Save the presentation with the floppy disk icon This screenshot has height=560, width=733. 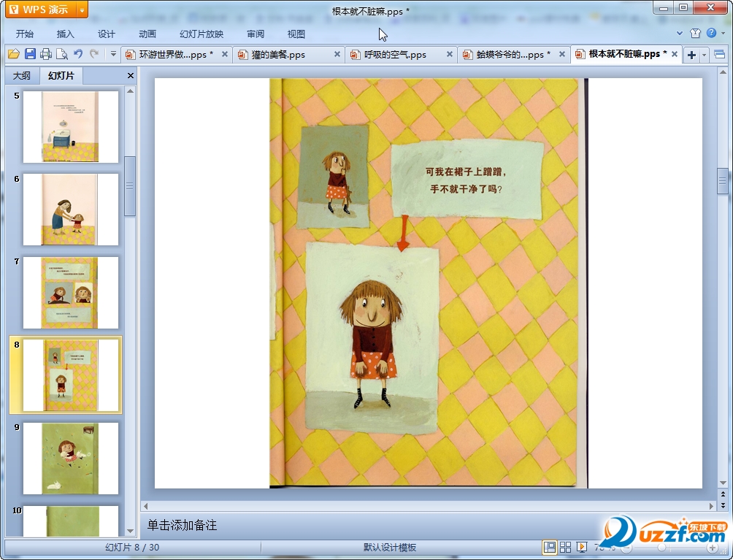click(30, 54)
